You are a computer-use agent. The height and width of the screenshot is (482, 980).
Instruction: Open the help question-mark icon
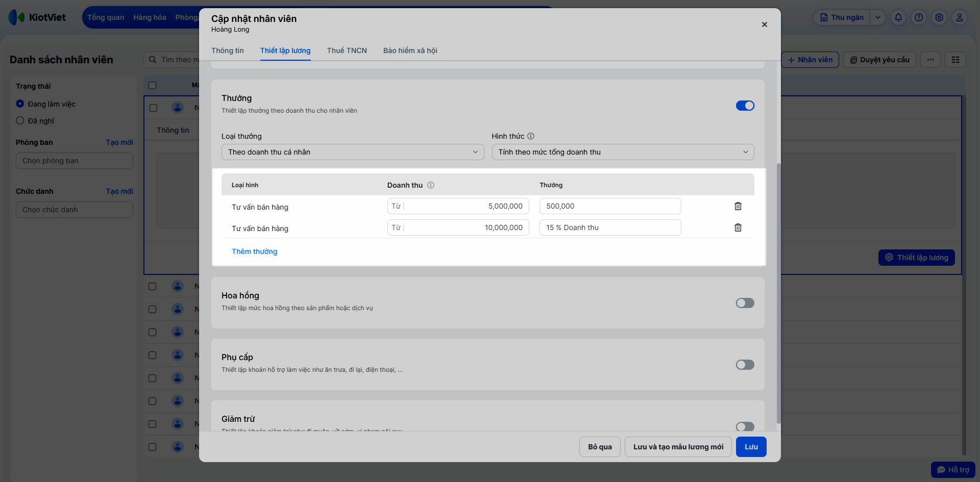click(x=919, y=17)
